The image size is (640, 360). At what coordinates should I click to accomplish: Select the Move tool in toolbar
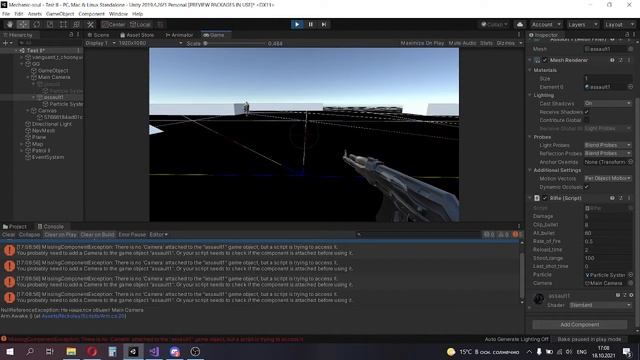pyautogui.click(x=23, y=24)
